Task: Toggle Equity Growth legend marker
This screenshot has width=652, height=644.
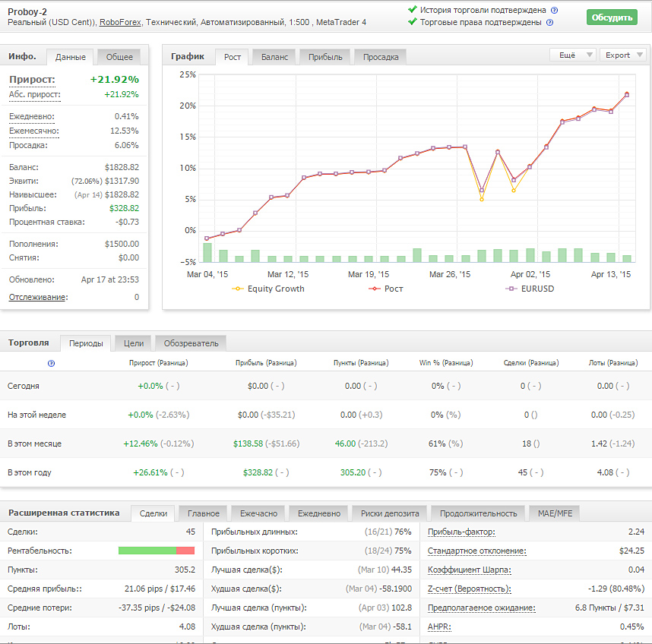Action: [x=237, y=289]
